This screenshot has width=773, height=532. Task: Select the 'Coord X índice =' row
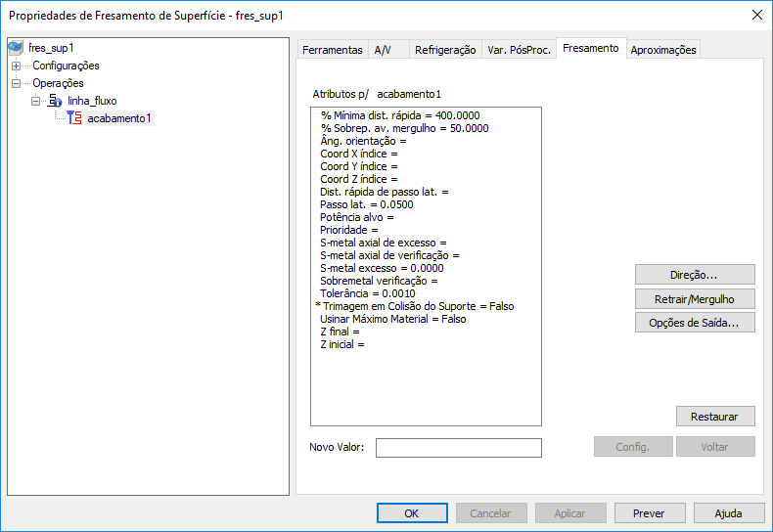pyautogui.click(x=359, y=155)
